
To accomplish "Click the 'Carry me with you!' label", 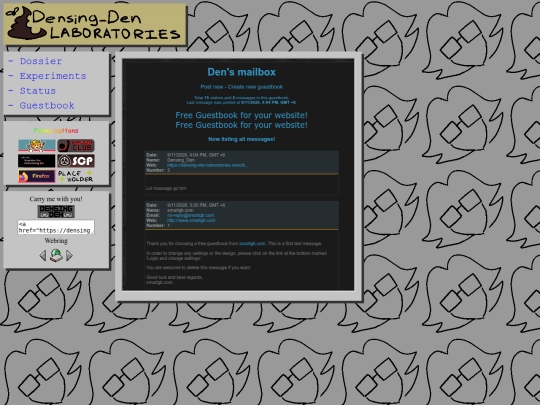I will (x=56, y=199).
